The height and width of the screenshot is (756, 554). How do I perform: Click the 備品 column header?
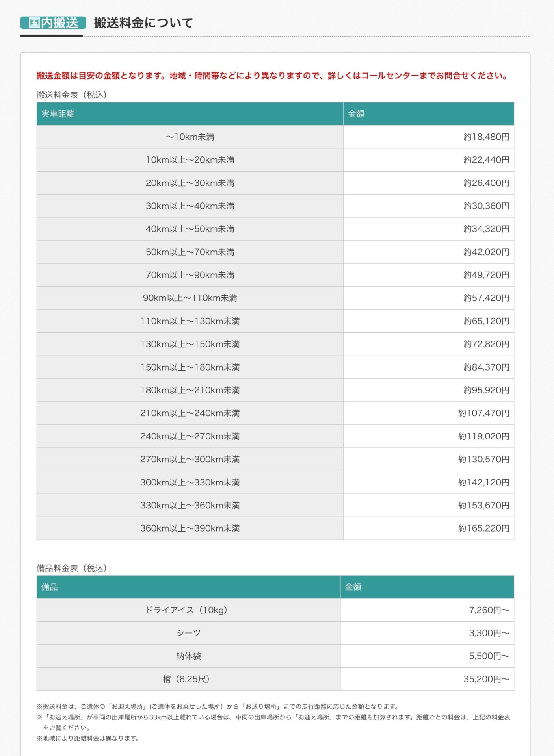pyautogui.click(x=188, y=587)
